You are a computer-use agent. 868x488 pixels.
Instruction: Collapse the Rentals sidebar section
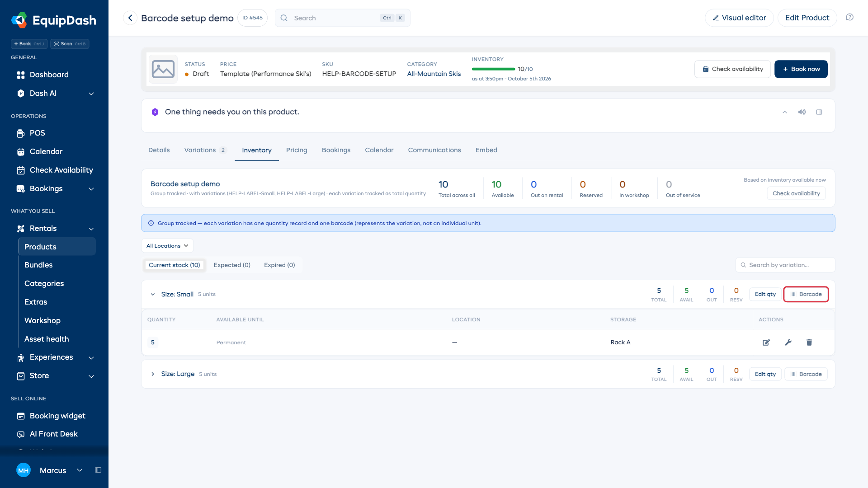point(91,229)
